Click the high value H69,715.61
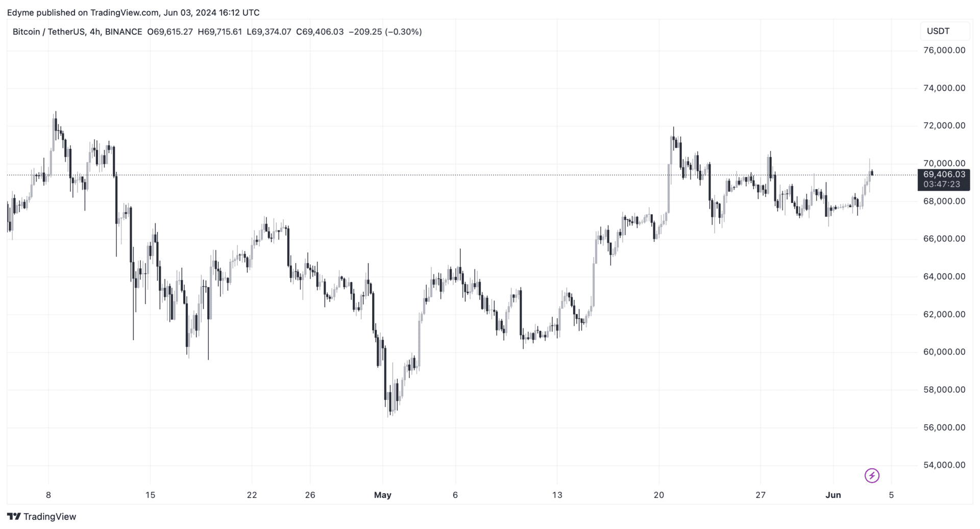This screenshot has width=980, height=529. (x=219, y=32)
